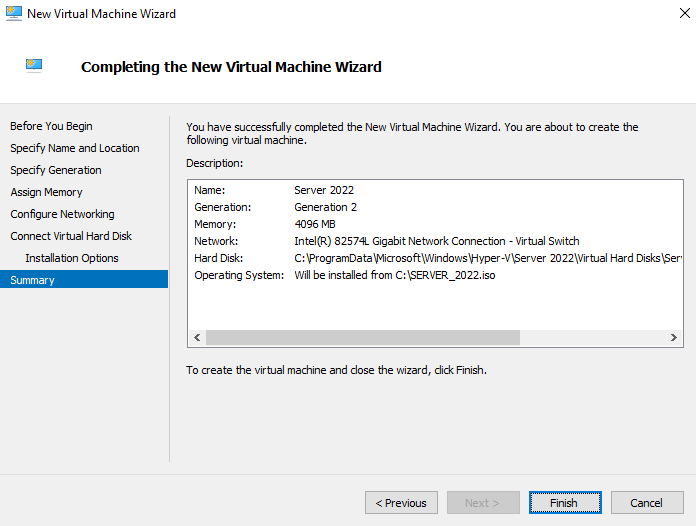The width and height of the screenshot is (696, 526).
Task: Click the name value Server 2022
Action: tap(324, 190)
